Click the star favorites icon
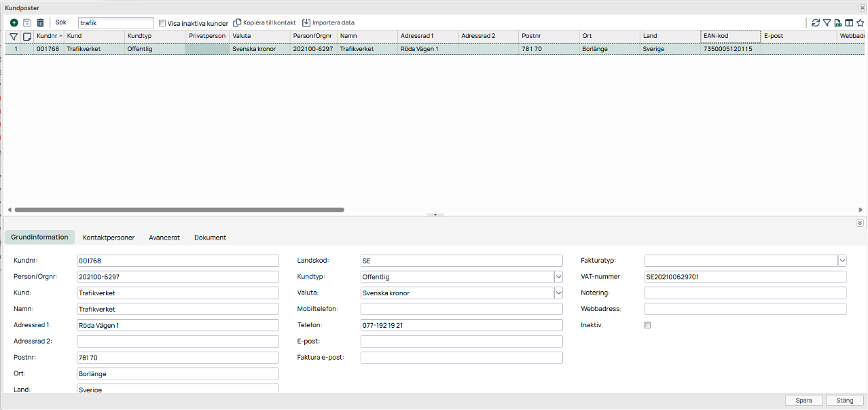Screen dimensions: 868x410 click(860, 23)
